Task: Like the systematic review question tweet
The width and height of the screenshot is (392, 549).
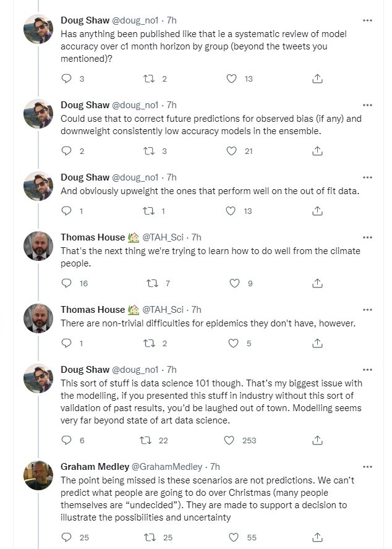Action: click(x=231, y=79)
